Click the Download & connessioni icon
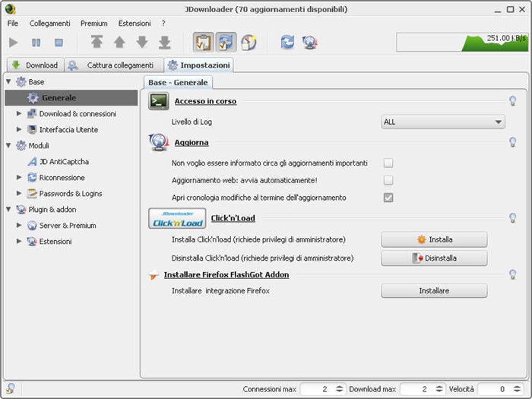 pos(32,114)
